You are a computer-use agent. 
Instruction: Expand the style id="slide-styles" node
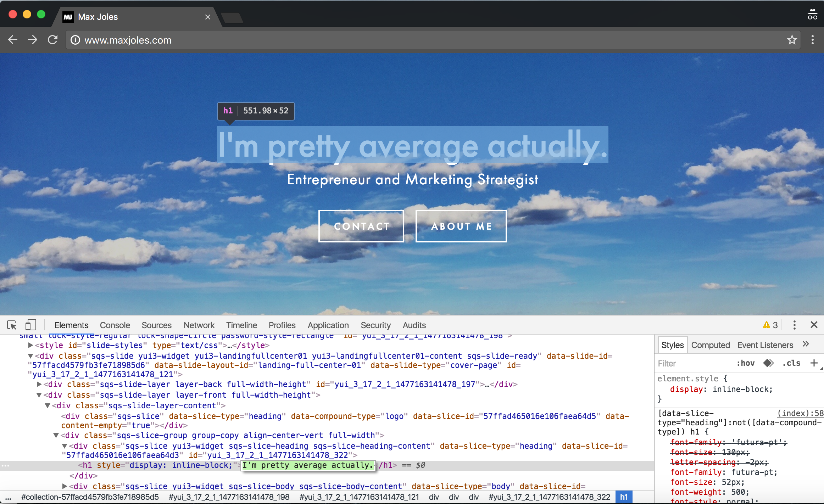point(30,345)
